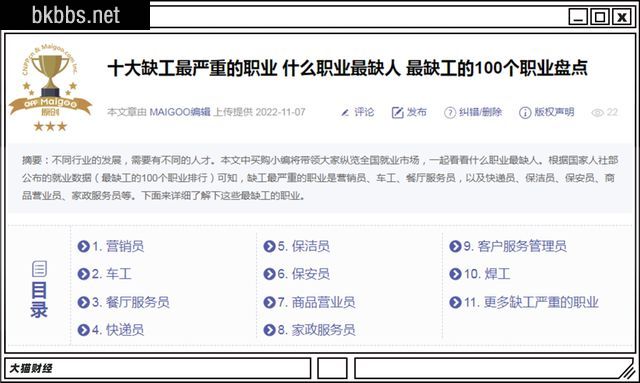This screenshot has height=383, width=640.
Task: Click the Maigoo trophy logo
Action: (50, 87)
